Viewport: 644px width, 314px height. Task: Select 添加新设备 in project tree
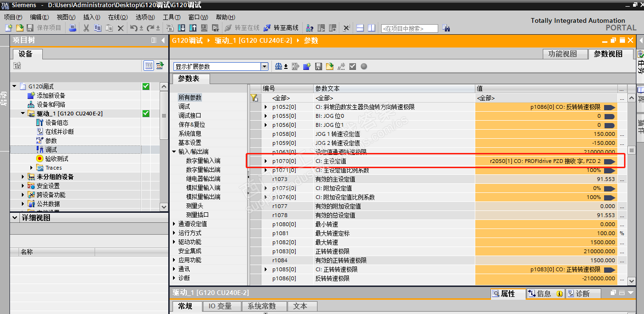pyautogui.click(x=51, y=95)
